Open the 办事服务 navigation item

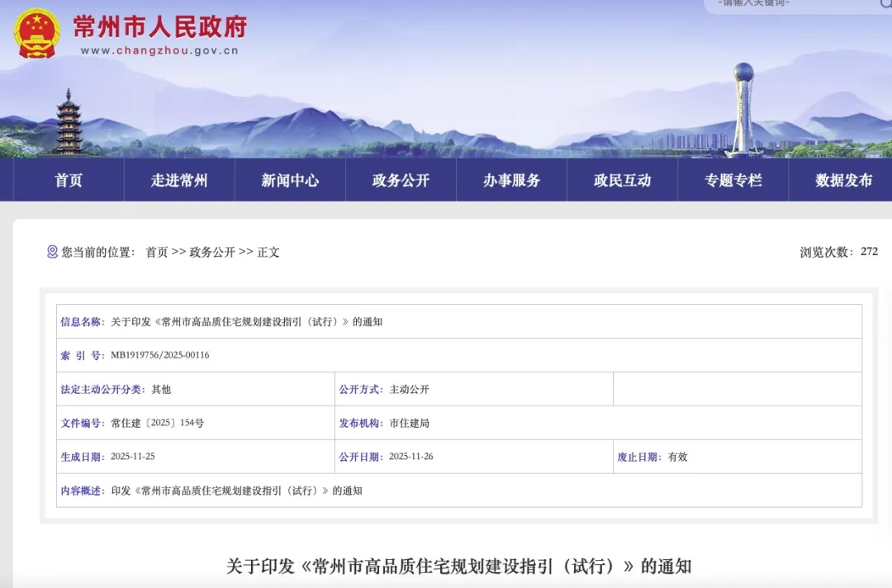[511, 180]
